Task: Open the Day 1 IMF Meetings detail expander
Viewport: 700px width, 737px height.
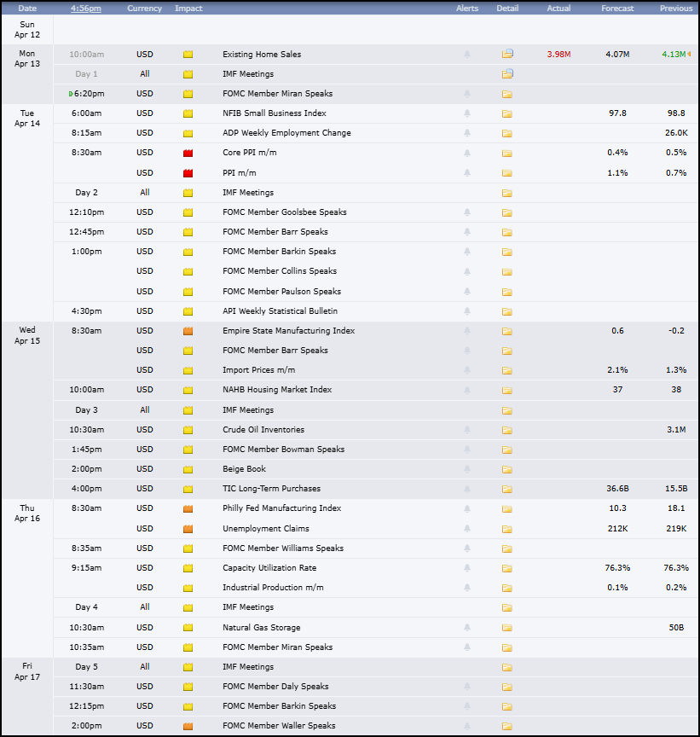Action: 507,73
